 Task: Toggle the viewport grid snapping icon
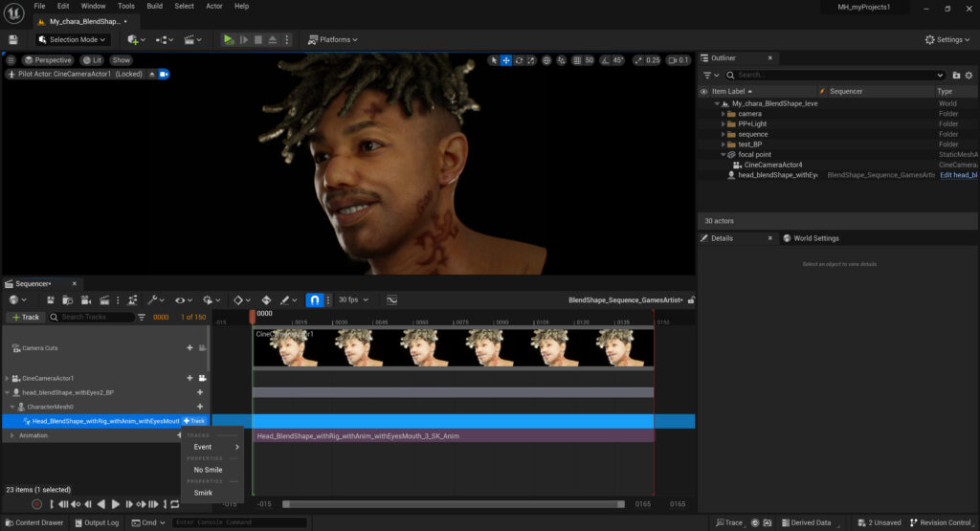click(x=576, y=60)
